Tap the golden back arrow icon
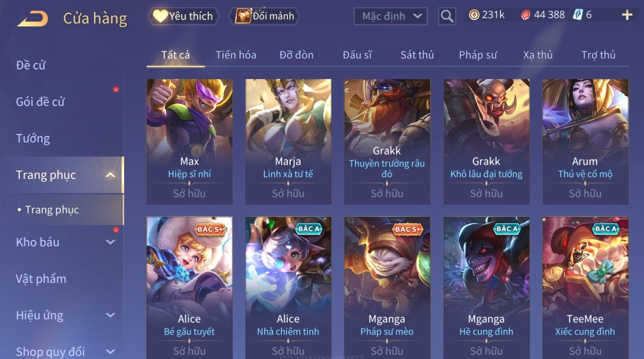Screen dimensions: 644x359 (x=32, y=19)
